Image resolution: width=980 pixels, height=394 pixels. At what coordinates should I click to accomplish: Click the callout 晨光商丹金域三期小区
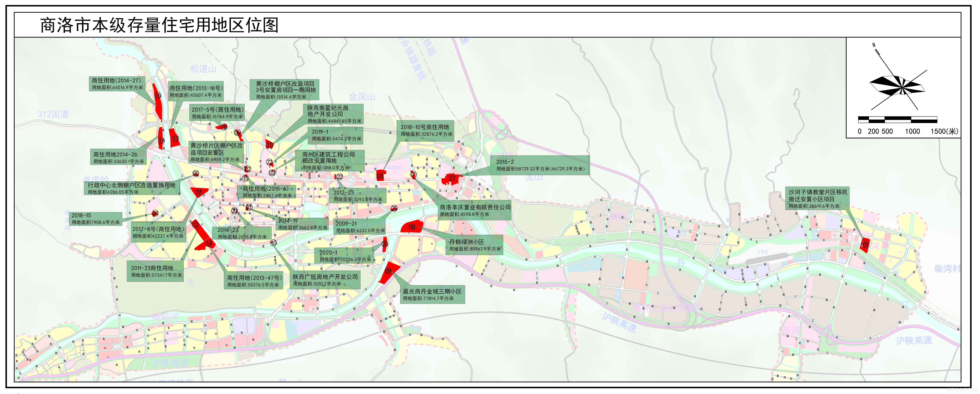tap(433, 295)
